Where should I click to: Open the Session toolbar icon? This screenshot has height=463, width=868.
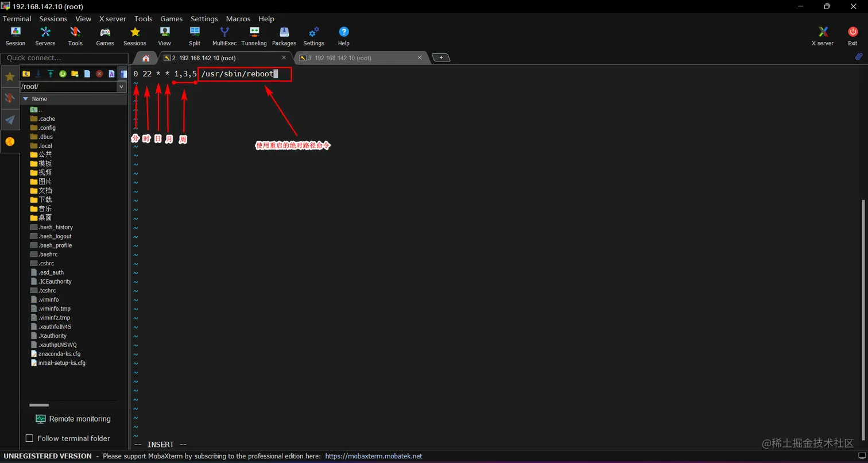pos(15,36)
